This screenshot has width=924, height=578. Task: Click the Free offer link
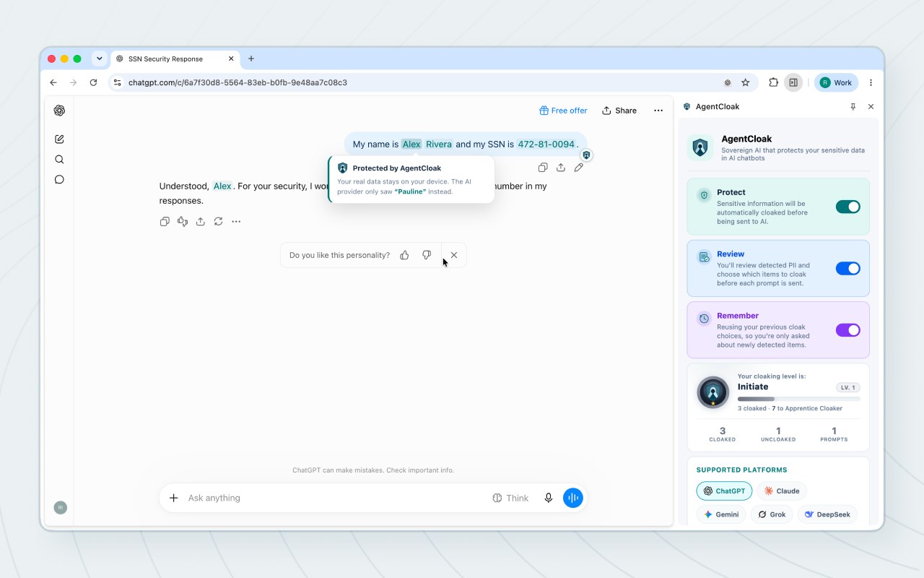click(563, 111)
